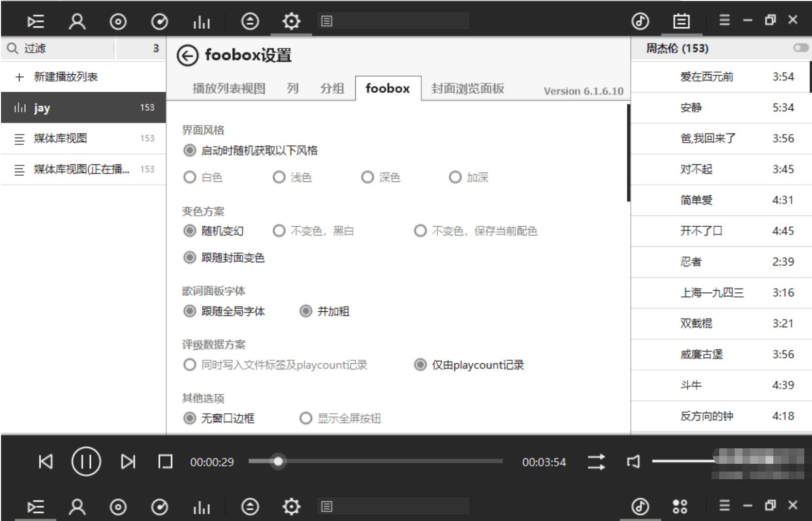The width and height of the screenshot is (812, 521).
Task: Skip to the next track
Action: click(x=128, y=461)
